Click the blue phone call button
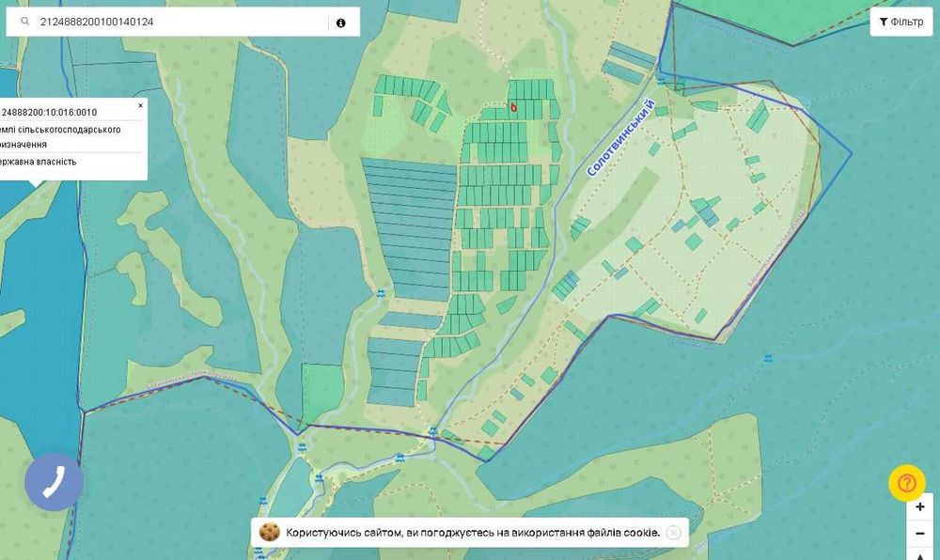The width and height of the screenshot is (940, 560). click(54, 482)
